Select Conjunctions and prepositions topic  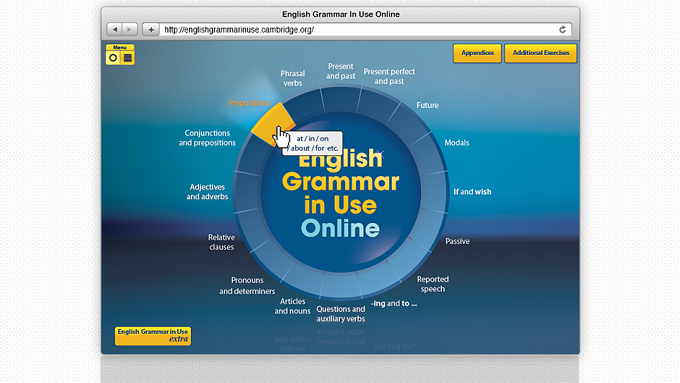207,138
